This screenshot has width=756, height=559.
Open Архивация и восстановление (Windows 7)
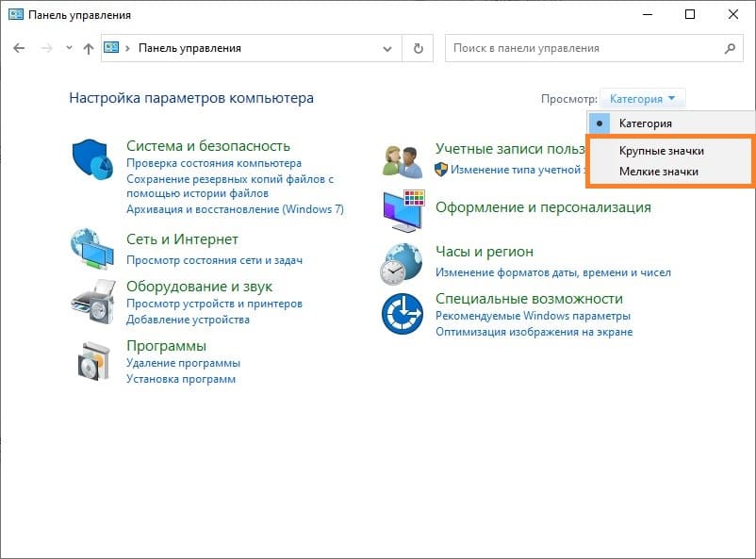(235, 209)
